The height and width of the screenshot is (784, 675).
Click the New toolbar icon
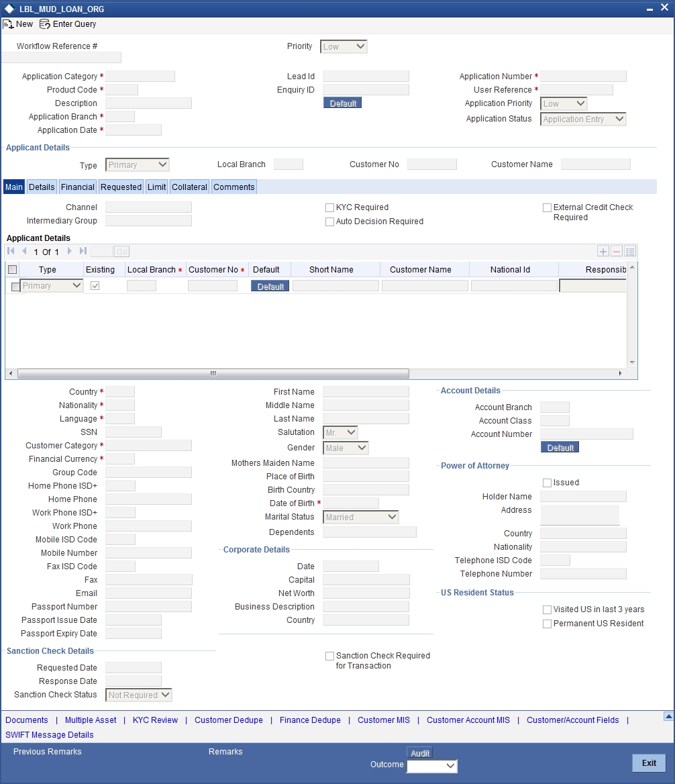click(8, 24)
